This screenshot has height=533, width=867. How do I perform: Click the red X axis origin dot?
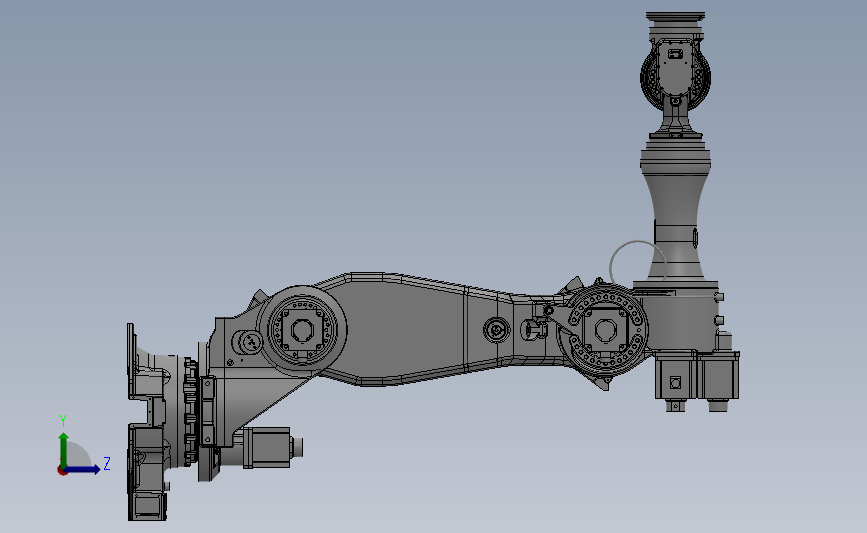pyautogui.click(x=62, y=471)
